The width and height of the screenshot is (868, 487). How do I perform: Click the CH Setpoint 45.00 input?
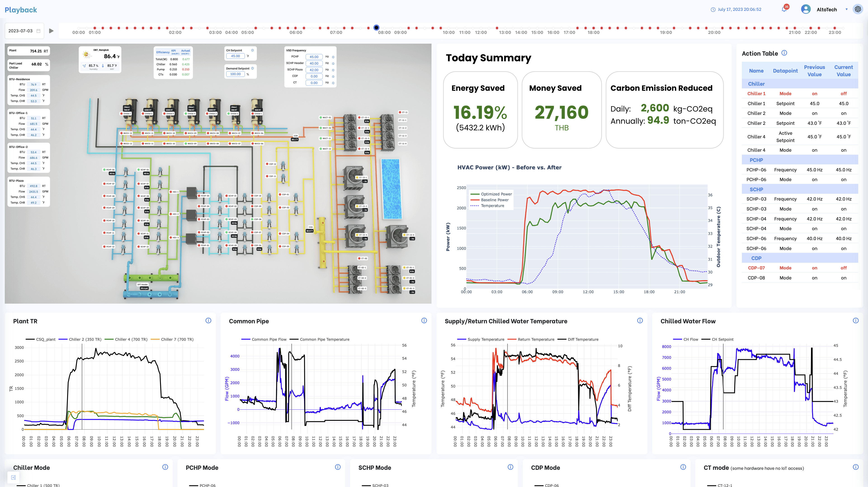pyautogui.click(x=236, y=56)
